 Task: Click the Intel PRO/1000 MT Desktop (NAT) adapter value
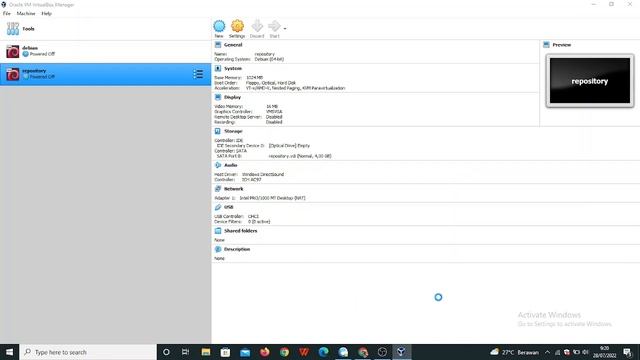(272, 198)
